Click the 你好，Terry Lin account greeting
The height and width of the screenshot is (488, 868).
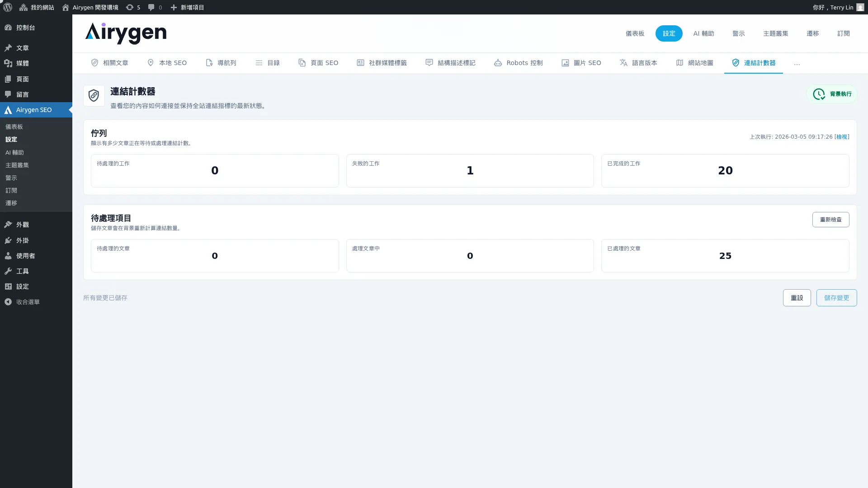coord(833,7)
